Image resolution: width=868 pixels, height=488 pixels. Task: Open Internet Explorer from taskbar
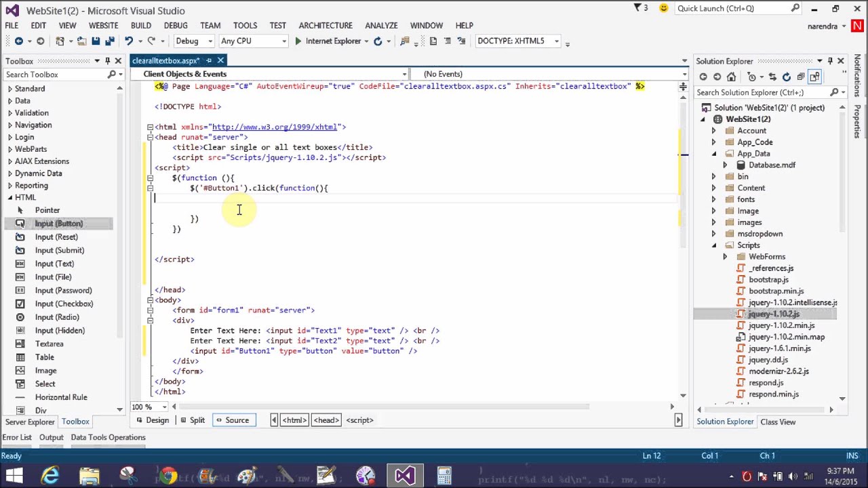50,476
